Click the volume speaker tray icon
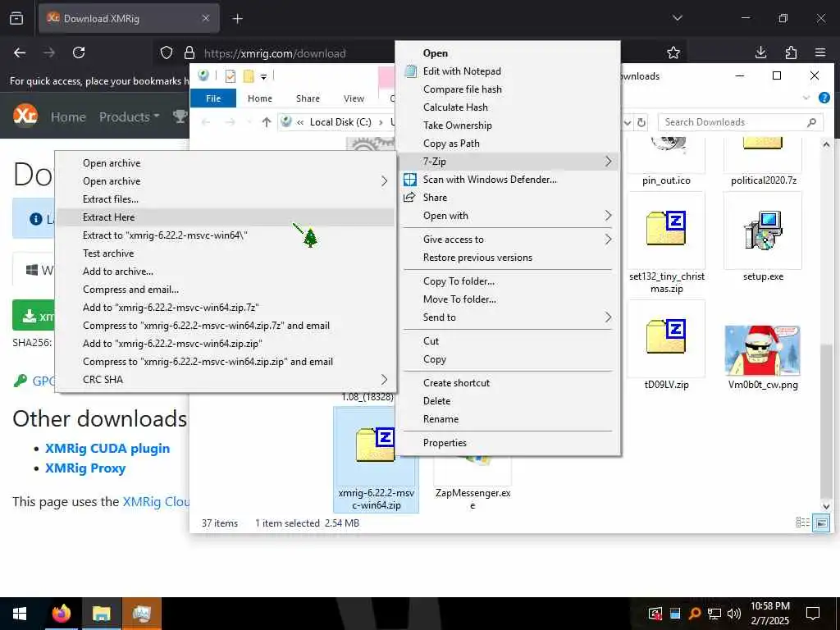 point(734,614)
